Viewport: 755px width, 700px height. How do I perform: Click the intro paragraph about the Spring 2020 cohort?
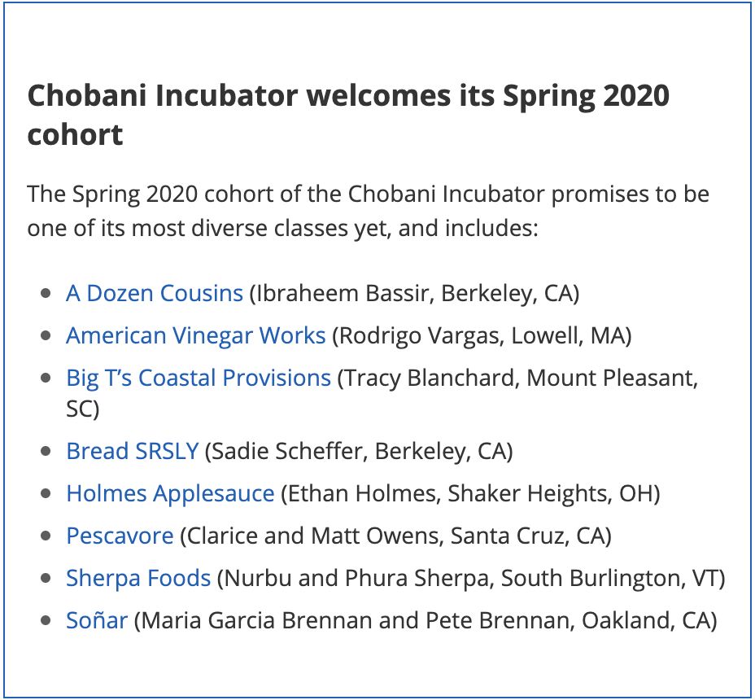tap(368, 211)
